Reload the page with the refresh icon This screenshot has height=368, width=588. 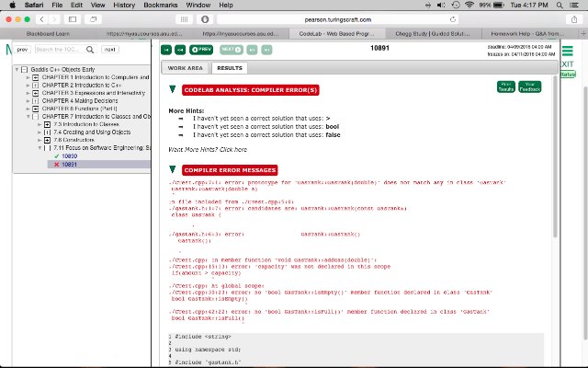(453, 19)
